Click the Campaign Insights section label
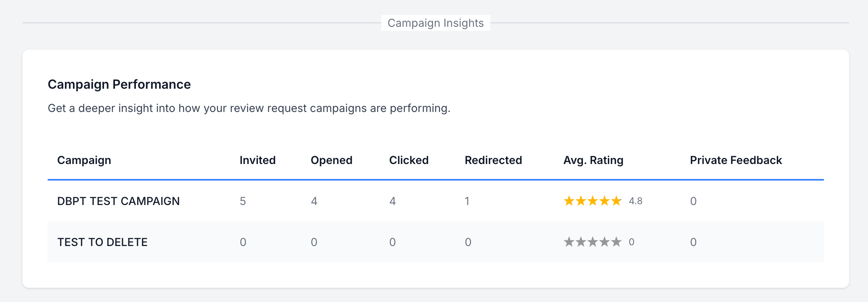Viewport: 868px width, 302px height. pyautogui.click(x=436, y=23)
